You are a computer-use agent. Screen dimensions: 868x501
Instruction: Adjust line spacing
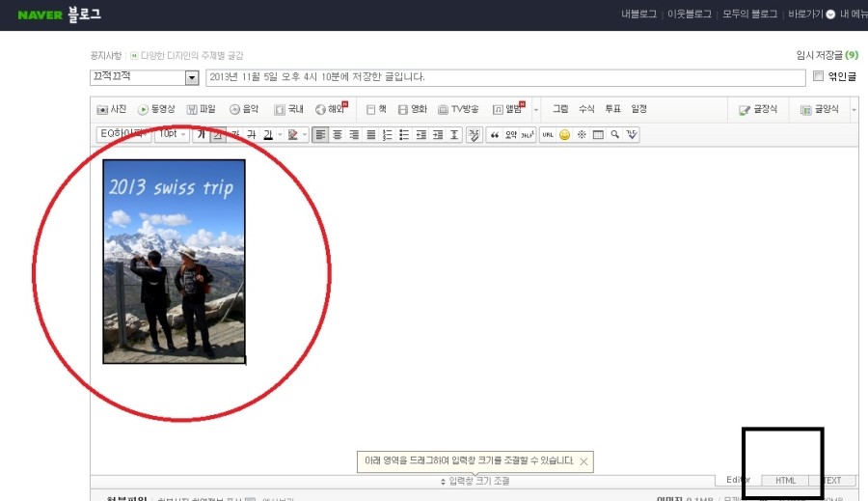click(454, 135)
